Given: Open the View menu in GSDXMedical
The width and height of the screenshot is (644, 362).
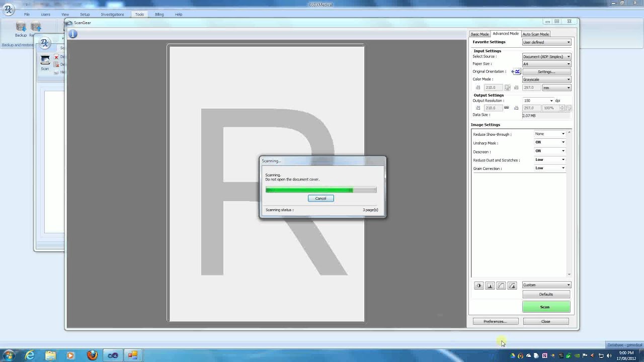Looking at the screenshot, I should point(65,14).
